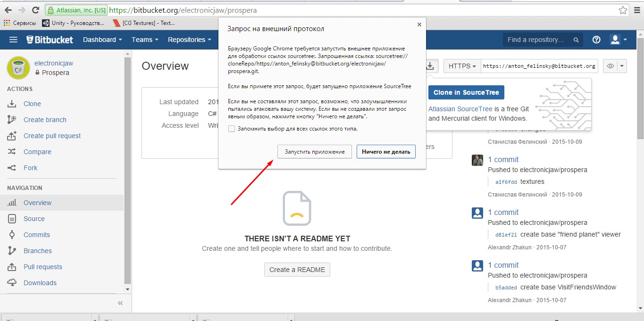Open commit d81ef21 hash link
The image size is (644, 321).
click(506, 235)
